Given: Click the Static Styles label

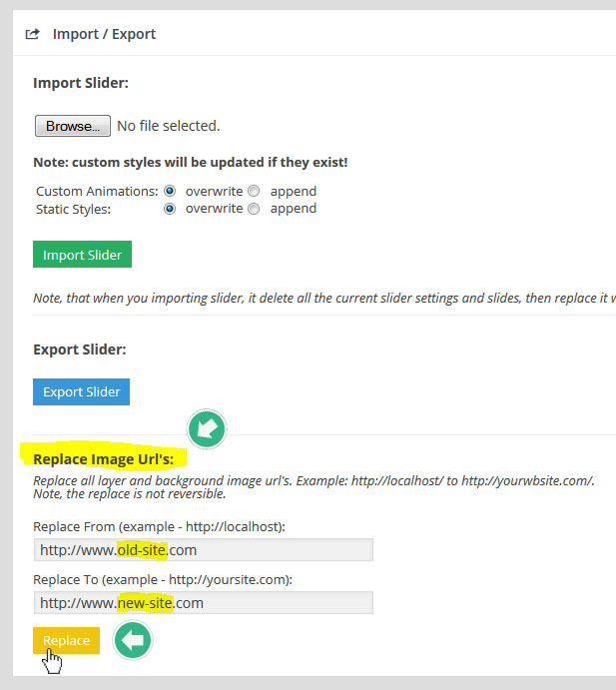Looking at the screenshot, I should pyautogui.click(x=75, y=209).
